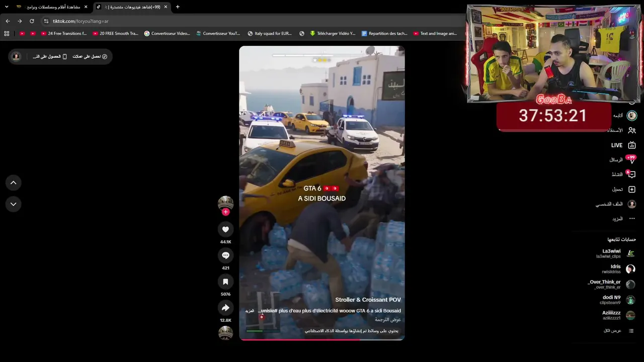Screen dimensions: 644x362
Task: Open the second YouTube bookmark icon
Action: (x=33, y=34)
